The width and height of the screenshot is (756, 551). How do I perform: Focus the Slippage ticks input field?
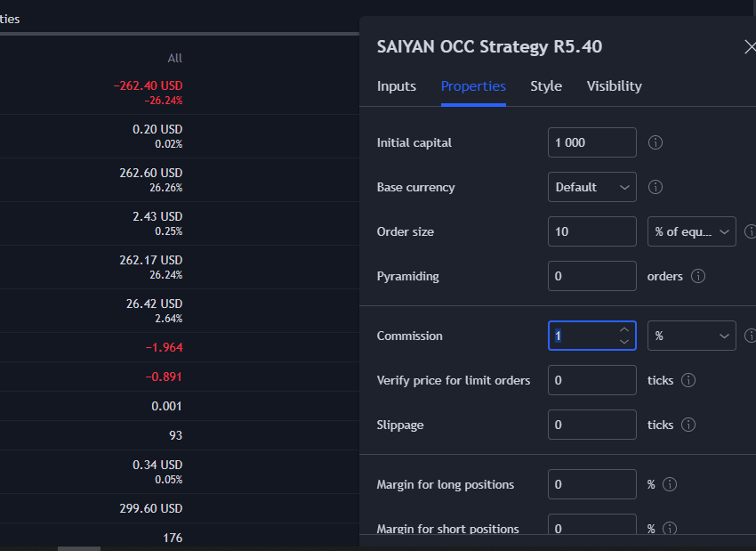pyautogui.click(x=592, y=425)
